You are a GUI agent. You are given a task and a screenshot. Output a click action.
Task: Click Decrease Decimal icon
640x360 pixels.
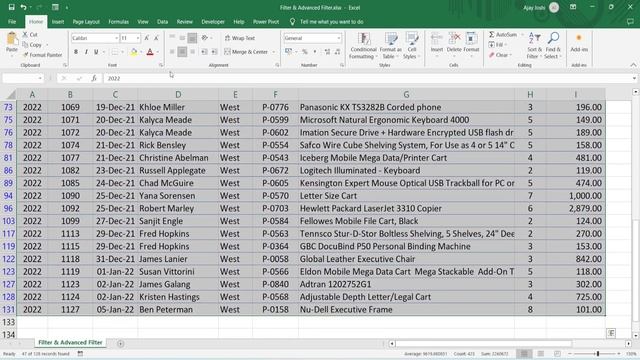pyautogui.click(x=338, y=52)
